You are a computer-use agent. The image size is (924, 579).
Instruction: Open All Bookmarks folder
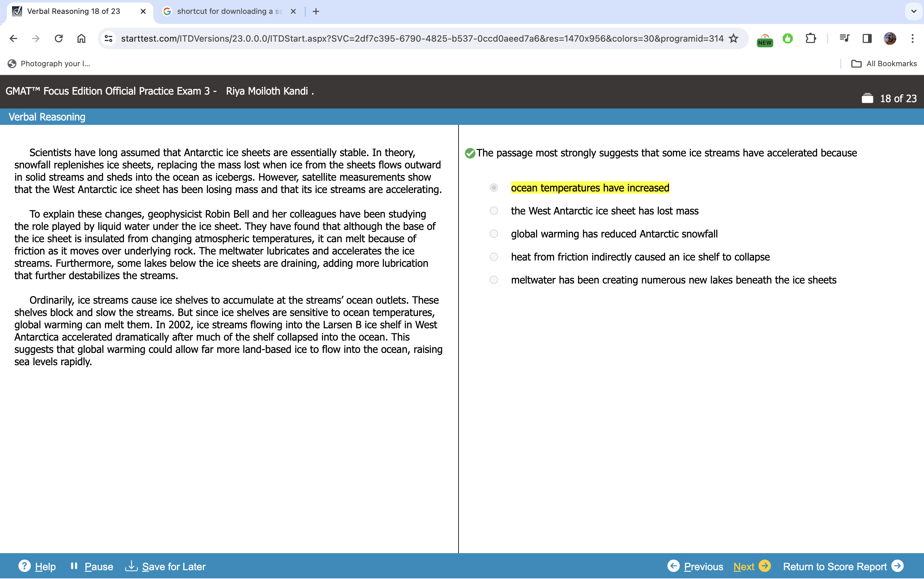(884, 64)
